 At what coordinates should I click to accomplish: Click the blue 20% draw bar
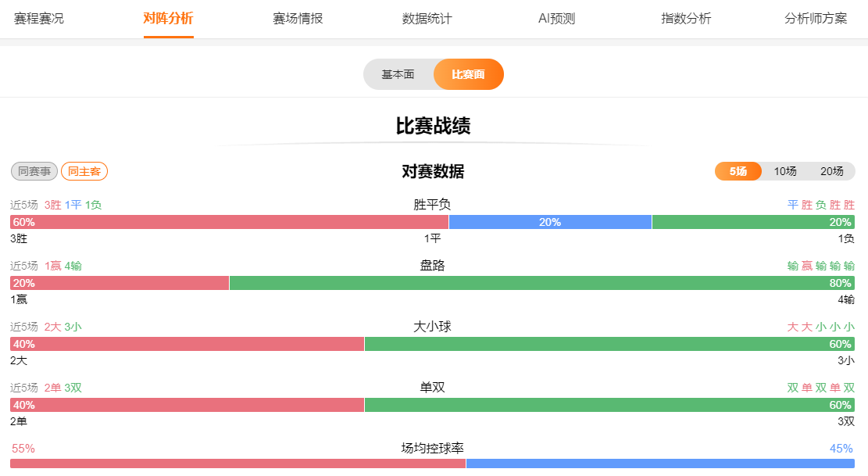[x=550, y=222]
